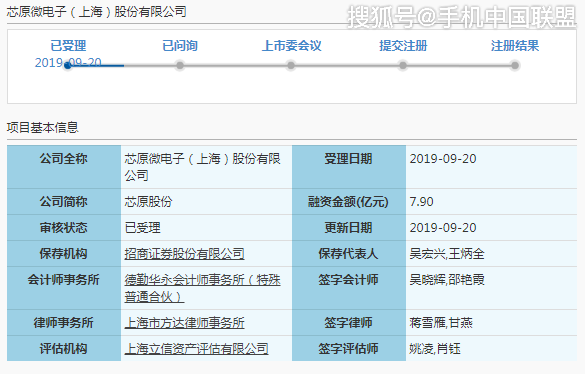
Task: Click the 公司全称 header cell
Action: [64, 167]
